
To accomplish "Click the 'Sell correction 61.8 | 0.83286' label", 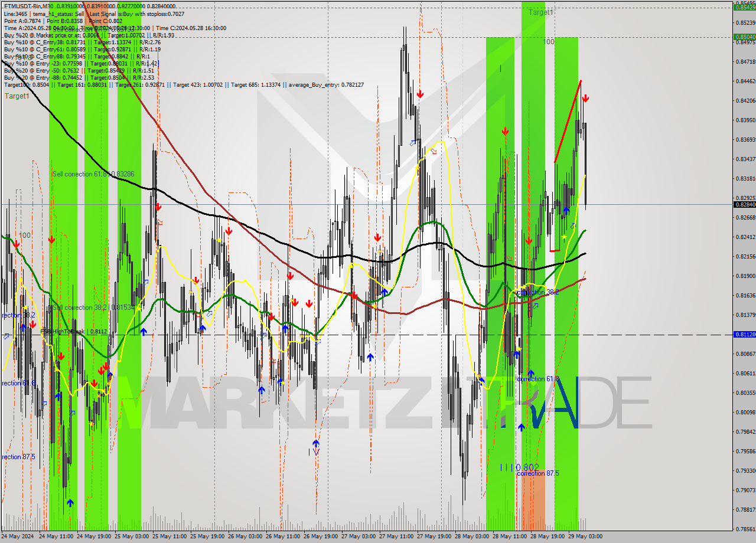I will click(93, 174).
